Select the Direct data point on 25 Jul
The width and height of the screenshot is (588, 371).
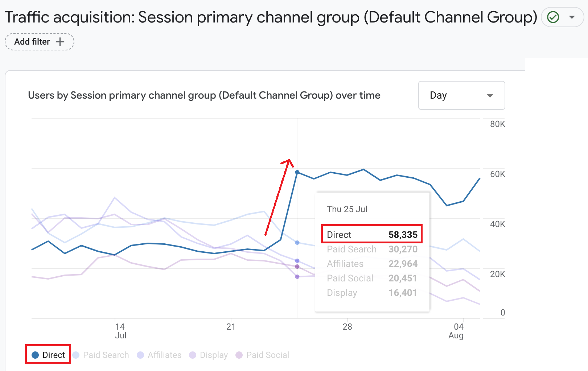tap(297, 172)
